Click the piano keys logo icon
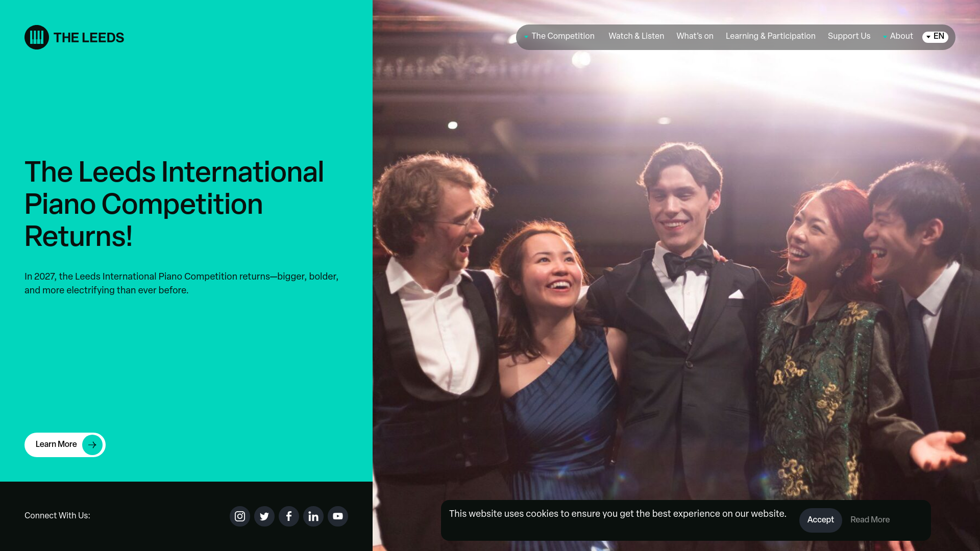 (x=37, y=37)
